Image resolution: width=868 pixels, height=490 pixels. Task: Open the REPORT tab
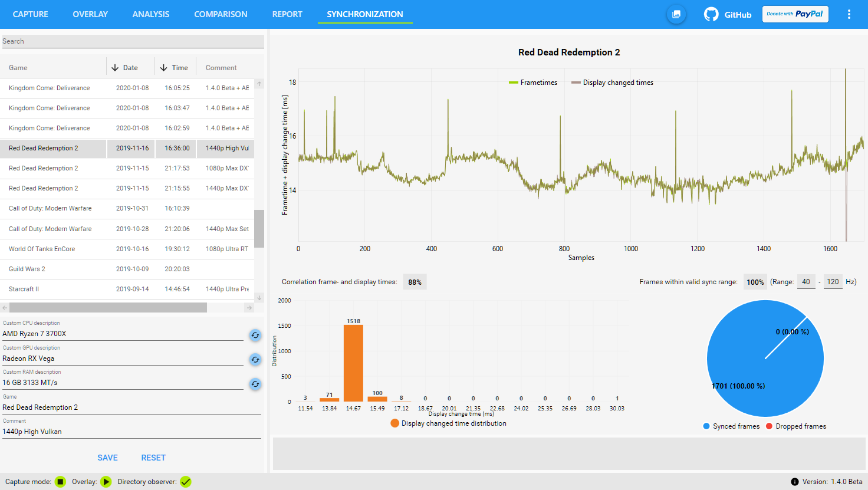287,14
